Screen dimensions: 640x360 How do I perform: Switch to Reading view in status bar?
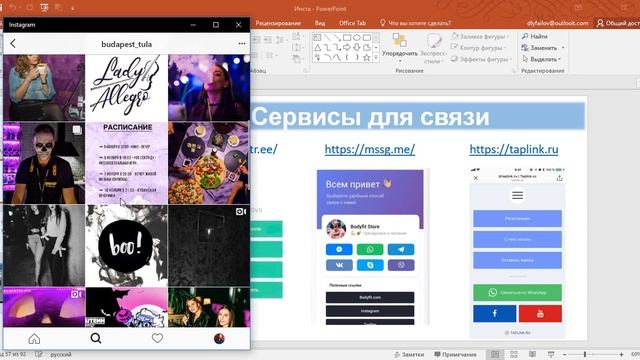click(x=532, y=354)
